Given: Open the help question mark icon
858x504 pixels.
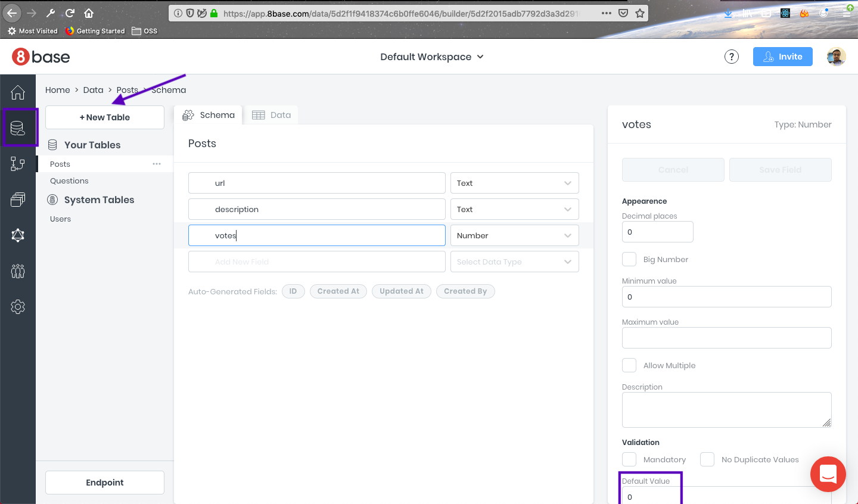Looking at the screenshot, I should coord(732,57).
